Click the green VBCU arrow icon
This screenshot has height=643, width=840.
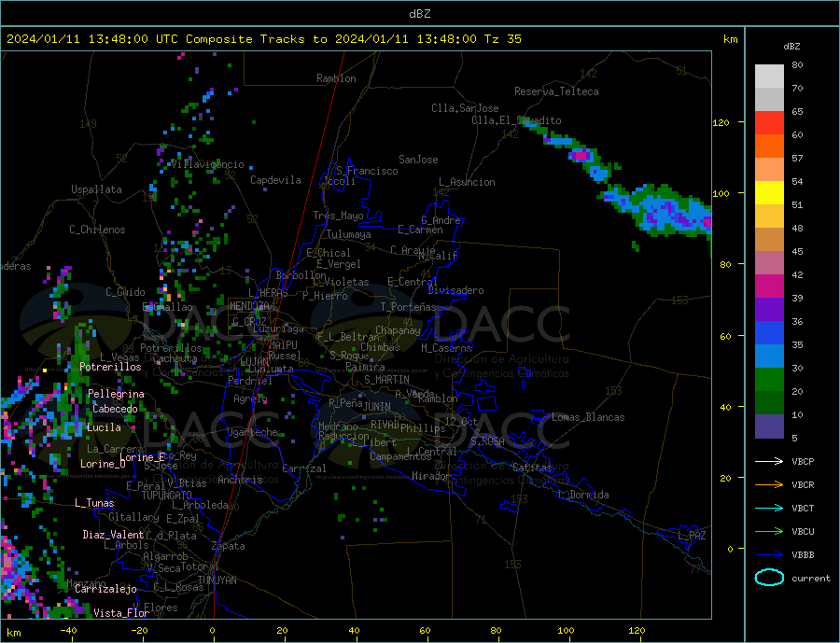tap(769, 531)
